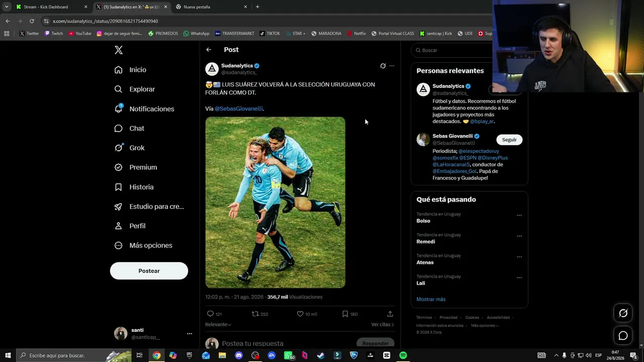Screen dimensions: 644x362
Task: Open the santicap | Kick bookmark
Action: tap(436, 34)
